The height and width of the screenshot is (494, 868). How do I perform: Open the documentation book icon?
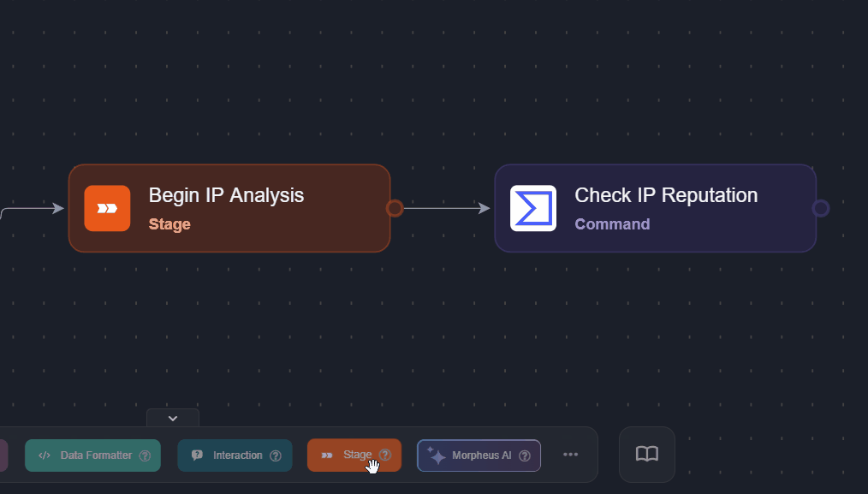click(x=647, y=455)
